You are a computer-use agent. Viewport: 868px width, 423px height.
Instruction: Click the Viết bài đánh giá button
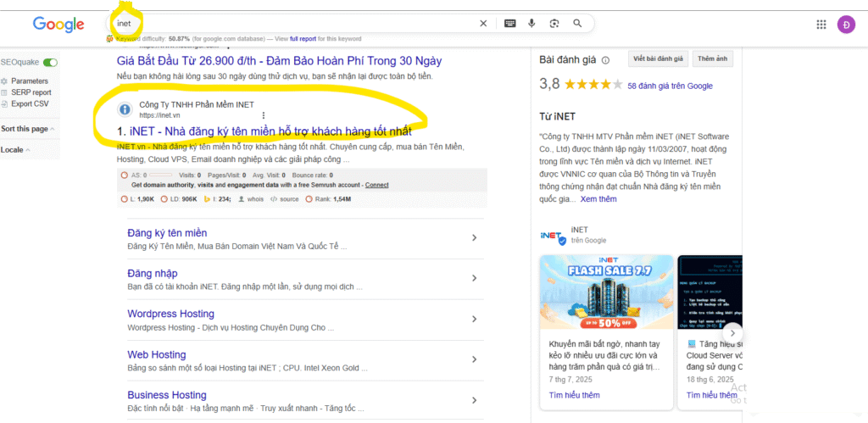[x=658, y=58]
